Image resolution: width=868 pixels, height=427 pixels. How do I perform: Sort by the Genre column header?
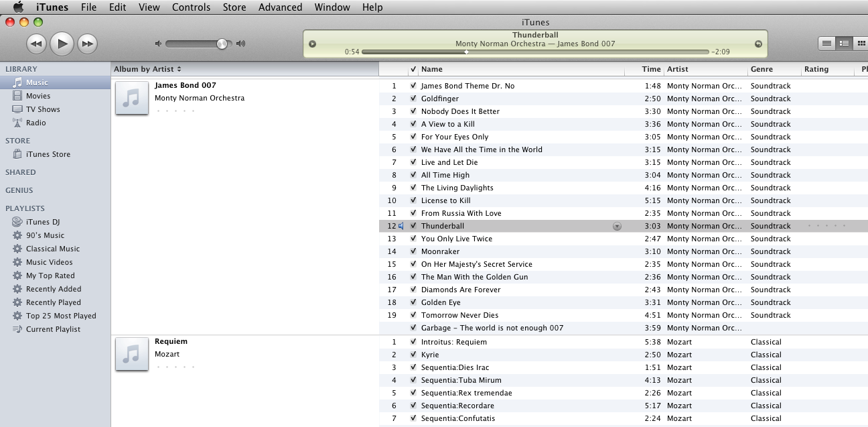click(x=774, y=69)
